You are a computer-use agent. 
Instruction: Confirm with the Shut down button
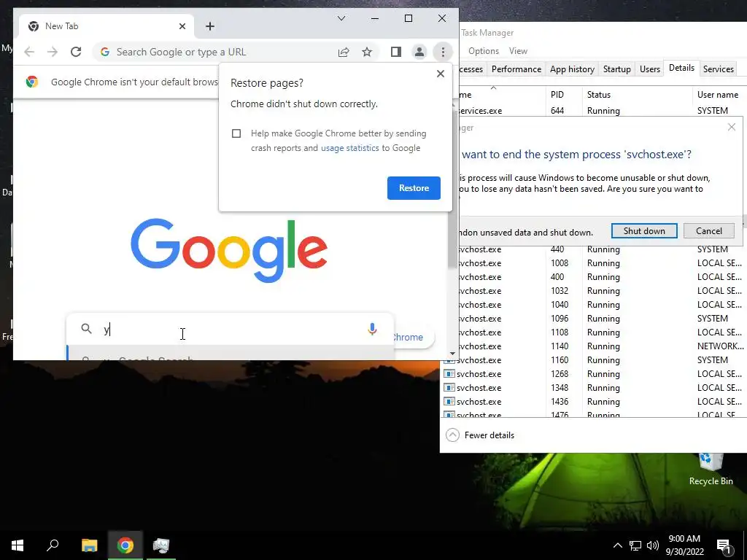(644, 231)
